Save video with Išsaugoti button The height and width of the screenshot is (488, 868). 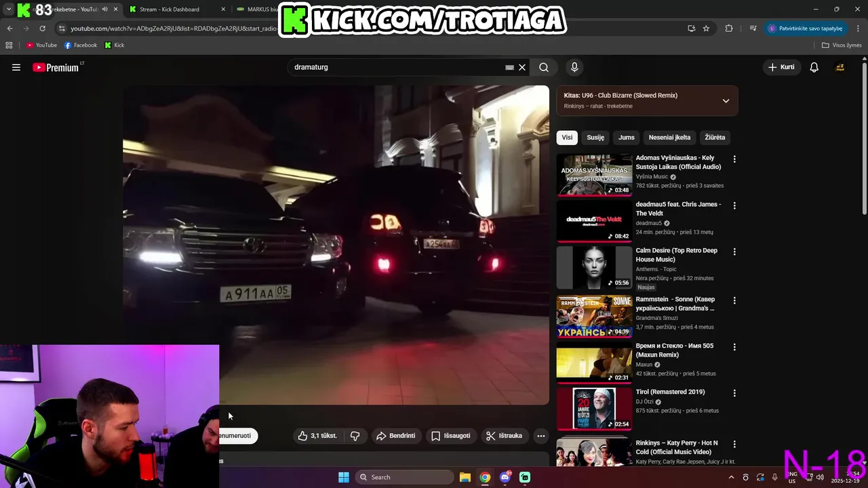[x=451, y=436]
